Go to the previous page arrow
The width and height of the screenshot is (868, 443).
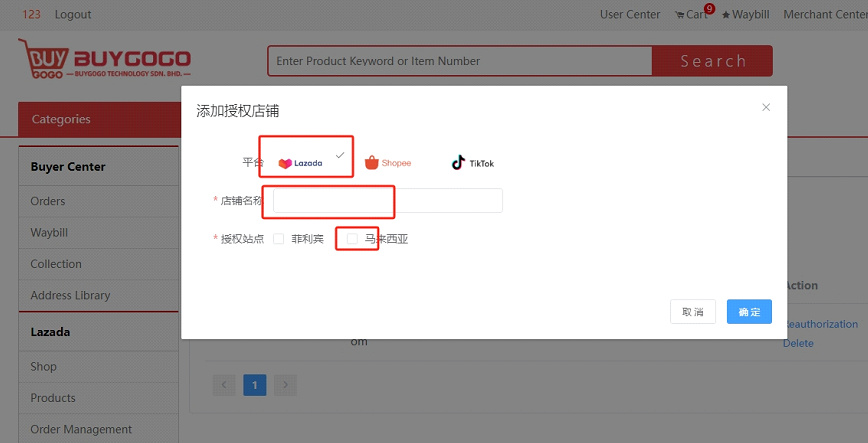point(224,385)
